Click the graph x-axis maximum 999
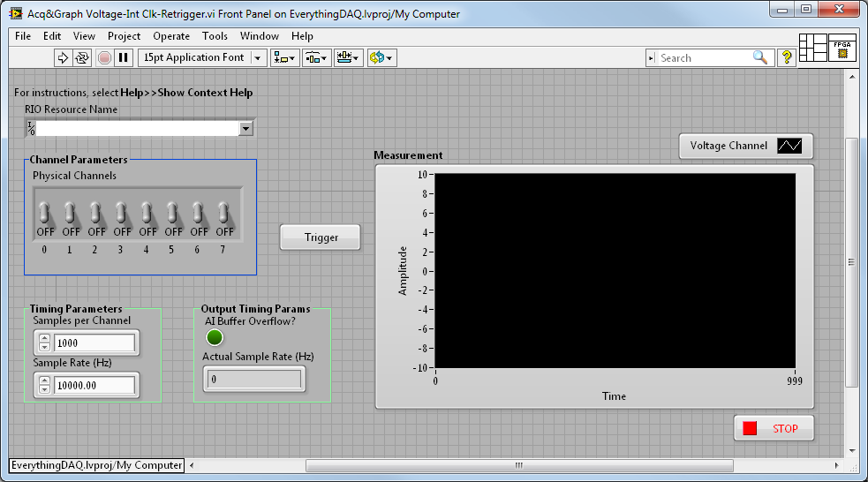Viewport: 868px width, 482px height. coord(795,380)
